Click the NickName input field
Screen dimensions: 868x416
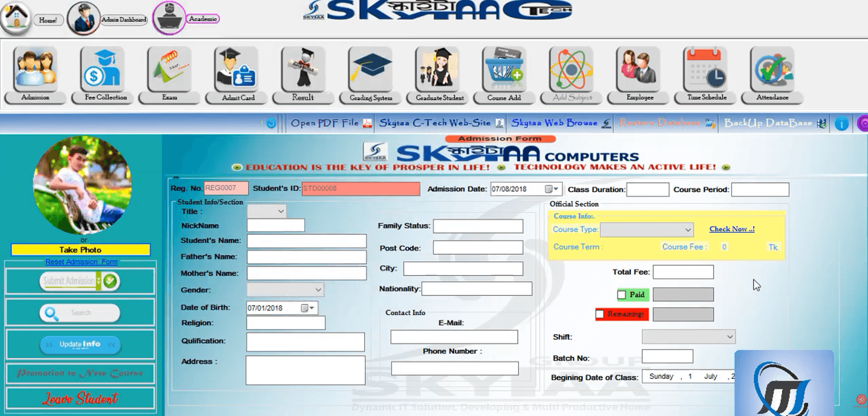[x=276, y=225]
